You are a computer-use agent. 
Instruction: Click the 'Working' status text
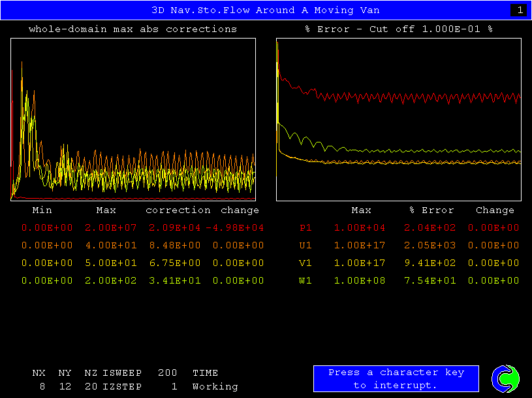click(x=215, y=387)
